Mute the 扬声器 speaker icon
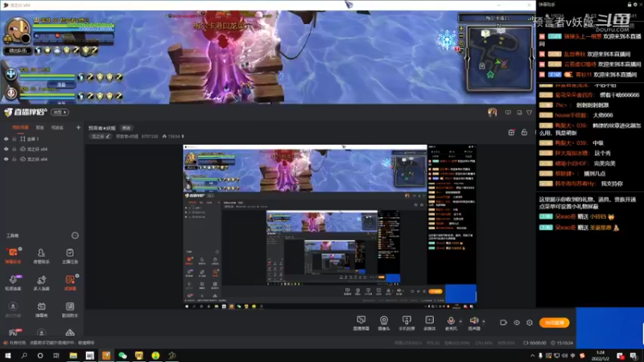The width and height of the screenshot is (644, 362). point(473,320)
